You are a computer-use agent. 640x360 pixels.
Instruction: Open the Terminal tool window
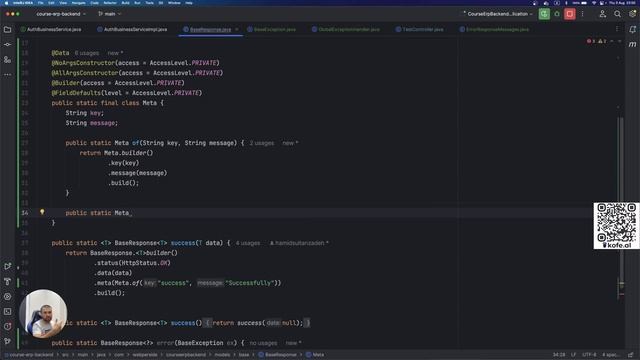[x=7, y=311]
